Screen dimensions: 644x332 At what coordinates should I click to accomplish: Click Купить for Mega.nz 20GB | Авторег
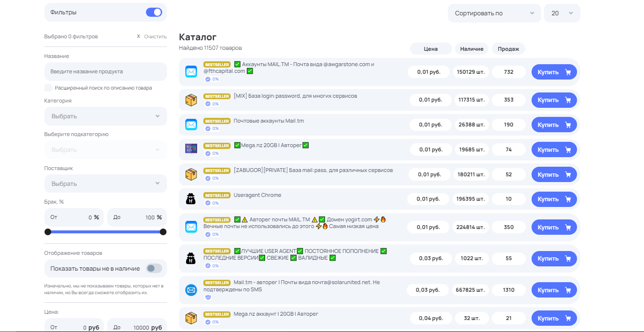[x=554, y=149]
